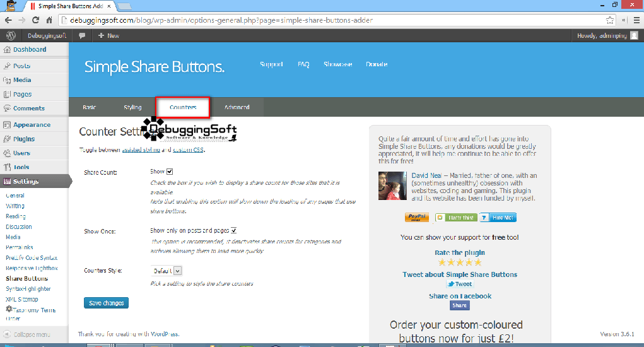
Task: Open General settings submenu item
Action: (x=15, y=196)
